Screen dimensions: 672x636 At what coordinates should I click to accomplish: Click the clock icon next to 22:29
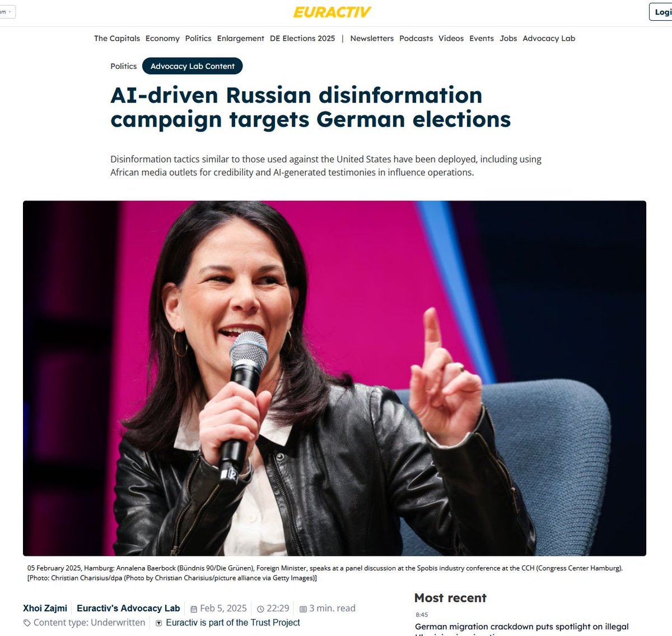[260, 609]
